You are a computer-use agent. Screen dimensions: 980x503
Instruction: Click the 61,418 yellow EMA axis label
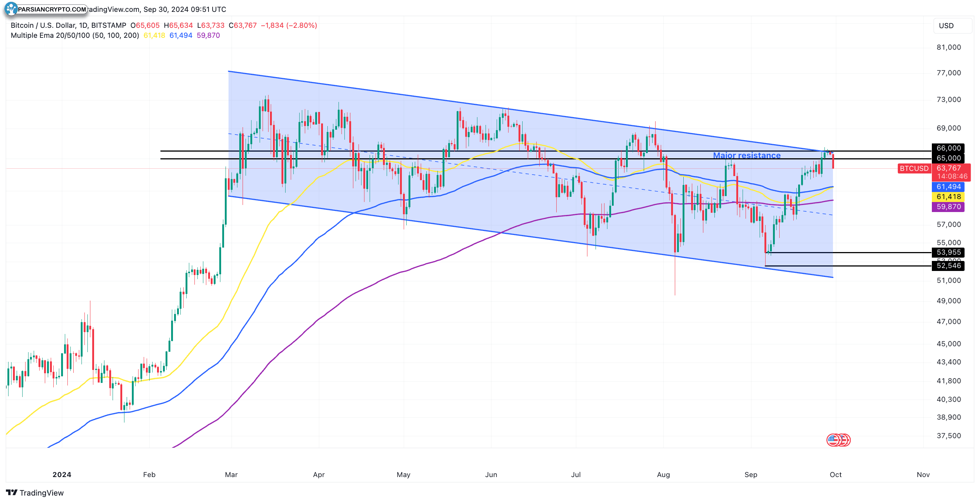pyautogui.click(x=948, y=197)
